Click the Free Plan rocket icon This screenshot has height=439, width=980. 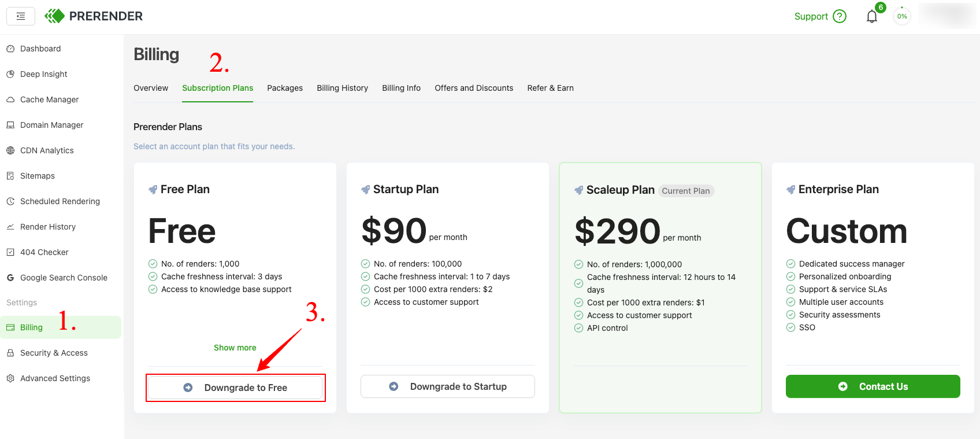(x=153, y=189)
